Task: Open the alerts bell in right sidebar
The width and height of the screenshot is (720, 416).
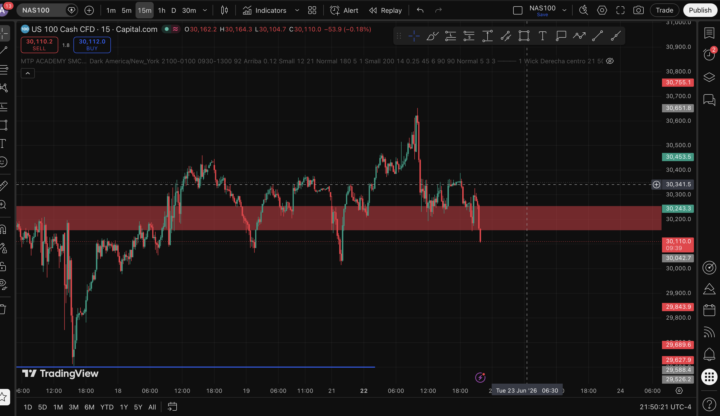Action: coord(709,354)
